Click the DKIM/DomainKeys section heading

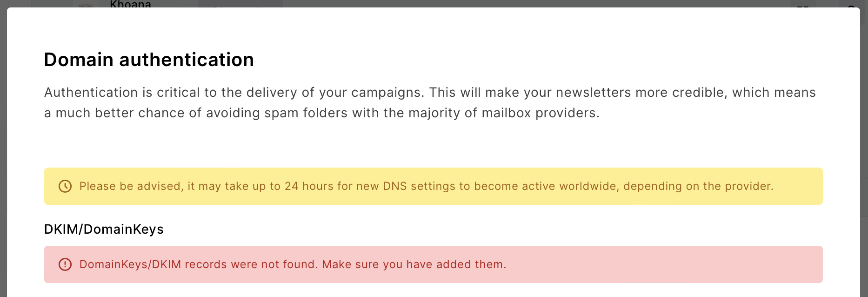coord(104,229)
